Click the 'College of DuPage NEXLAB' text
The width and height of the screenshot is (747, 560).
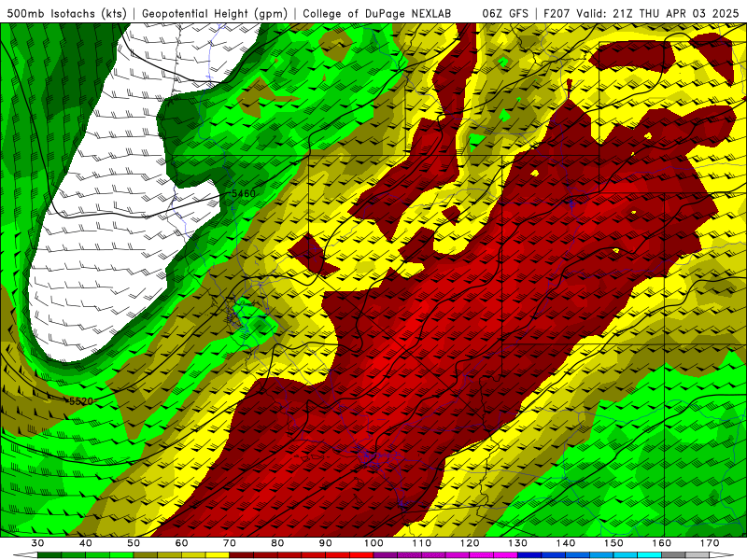point(377,13)
